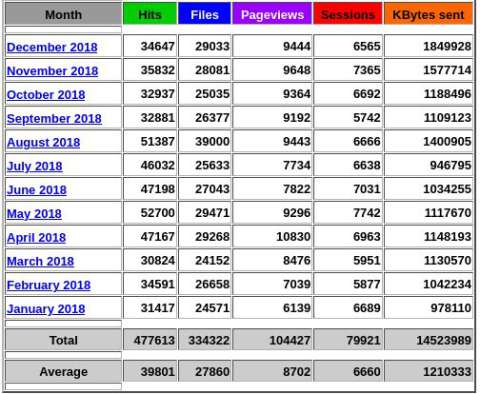Click the orange KBytes sent header
Image resolution: width=480 pixels, height=394 pixels.
click(428, 14)
